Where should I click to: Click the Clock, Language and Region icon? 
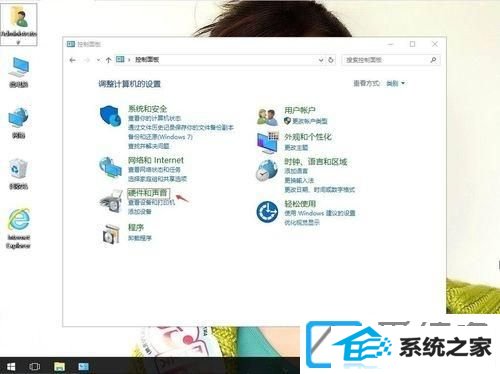point(267,170)
